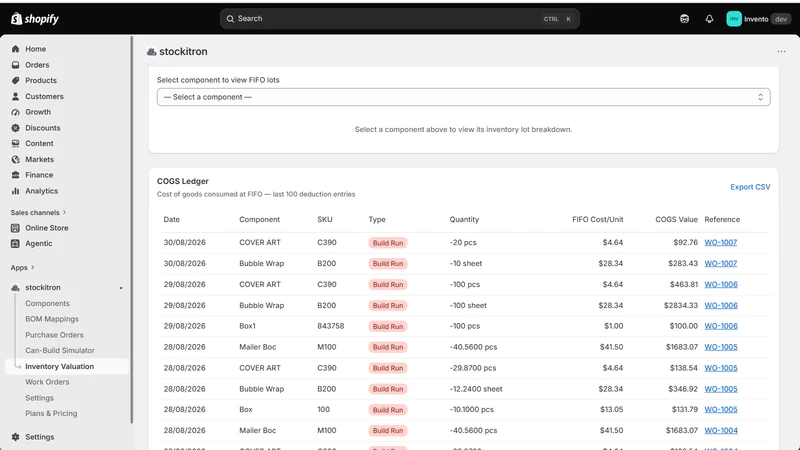800x450 pixels.
Task: Open WO-1006 link for $2834.33 entry
Action: coord(721,305)
